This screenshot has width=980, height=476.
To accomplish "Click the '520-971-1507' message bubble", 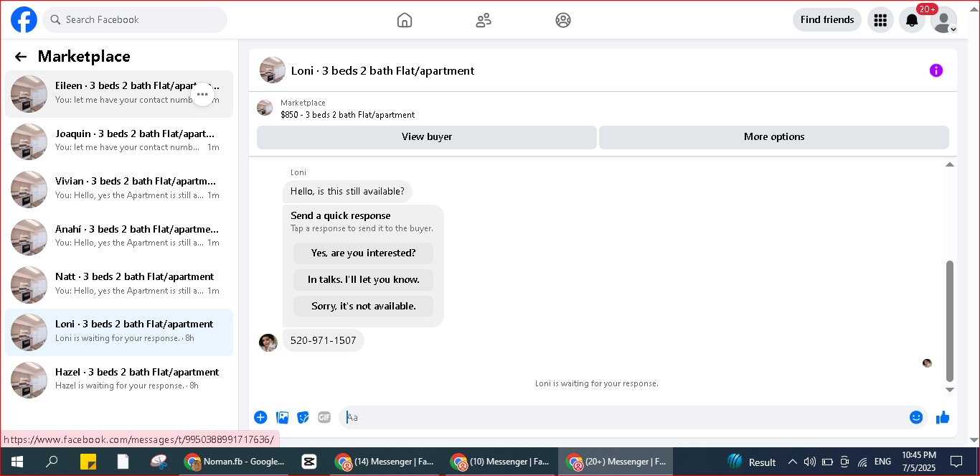I will tap(324, 340).
